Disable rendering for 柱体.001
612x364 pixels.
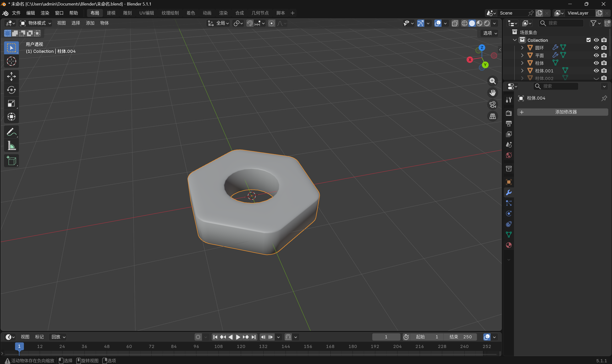604,71
